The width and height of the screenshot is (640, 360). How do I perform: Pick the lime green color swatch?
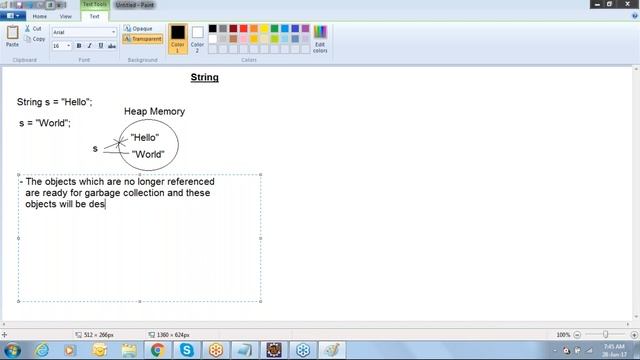[274, 39]
